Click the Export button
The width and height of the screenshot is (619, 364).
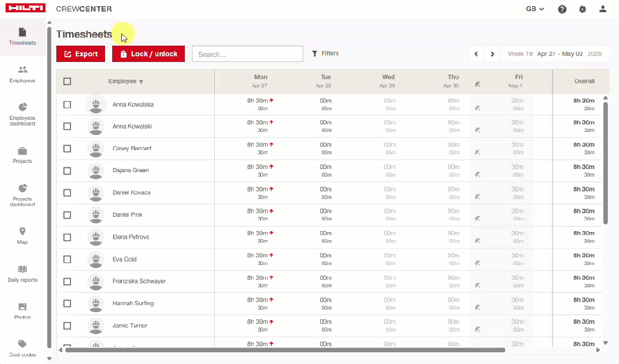(x=81, y=54)
